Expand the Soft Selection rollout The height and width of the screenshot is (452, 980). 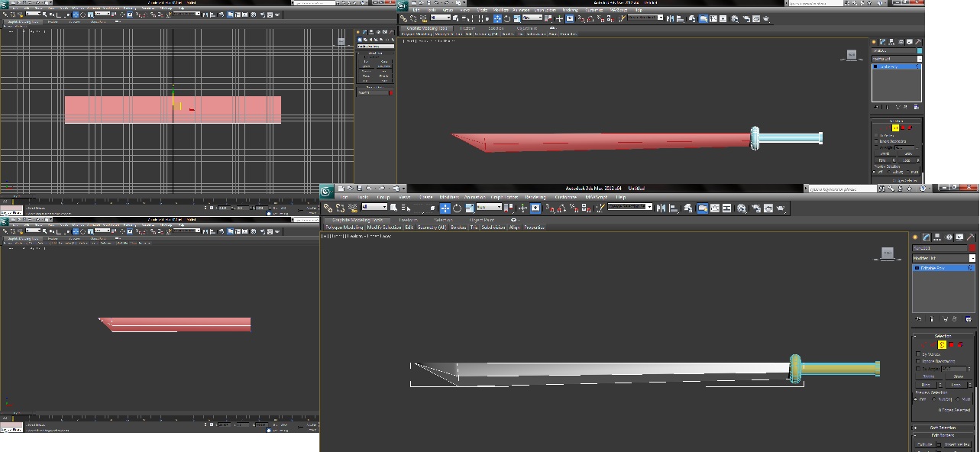pos(943,426)
